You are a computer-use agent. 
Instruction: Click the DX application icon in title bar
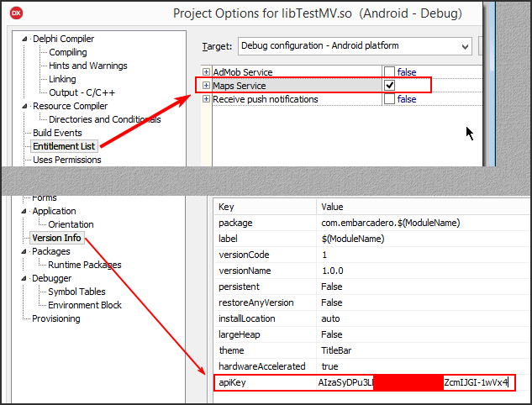[16, 13]
